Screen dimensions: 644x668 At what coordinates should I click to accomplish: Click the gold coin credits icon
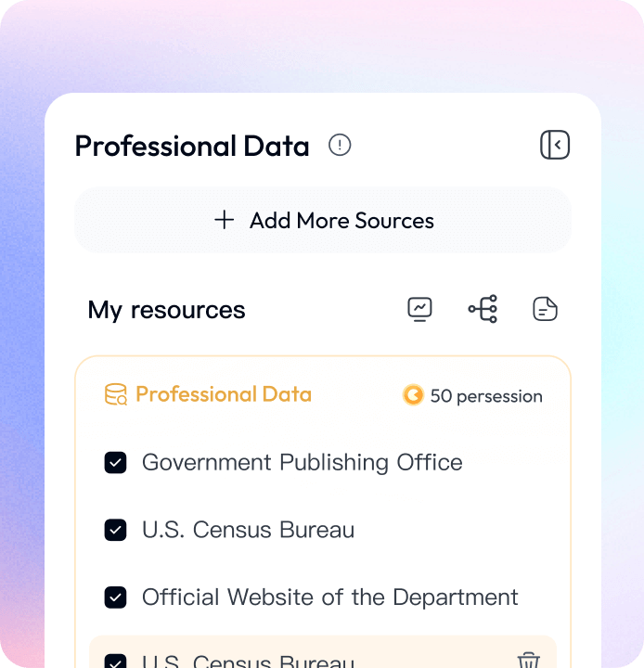tap(413, 395)
